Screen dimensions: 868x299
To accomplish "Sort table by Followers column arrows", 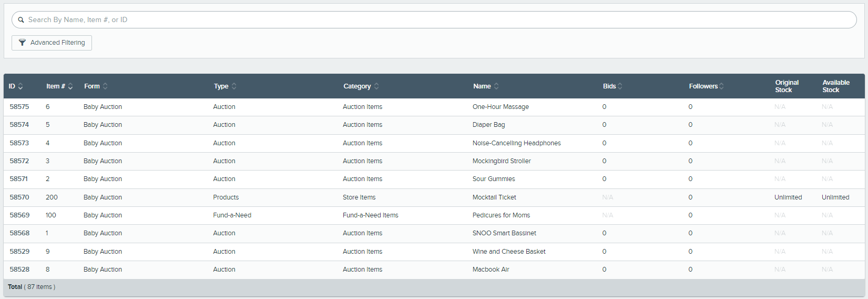I will [x=722, y=86].
